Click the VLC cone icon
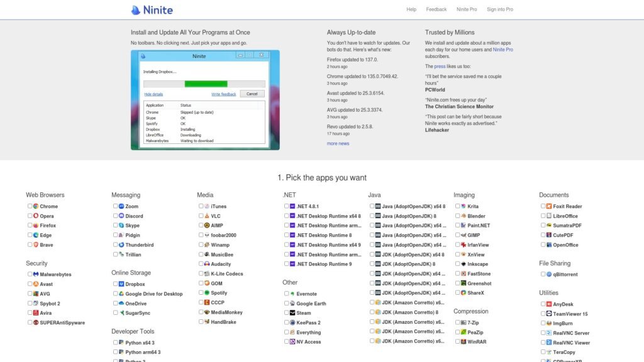The width and height of the screenshot is (644, 362). (x=207, y=216)
